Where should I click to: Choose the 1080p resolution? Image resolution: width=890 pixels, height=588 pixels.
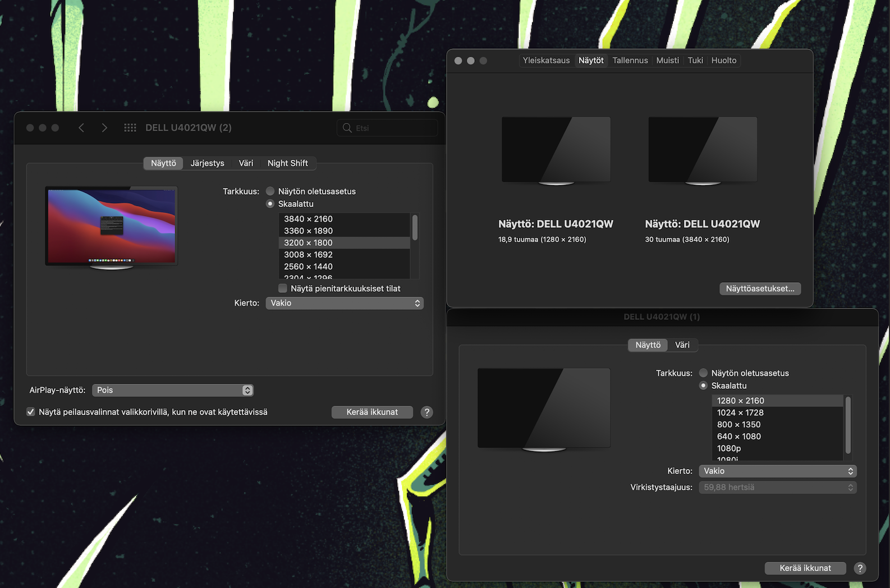[x=778, y=448]
